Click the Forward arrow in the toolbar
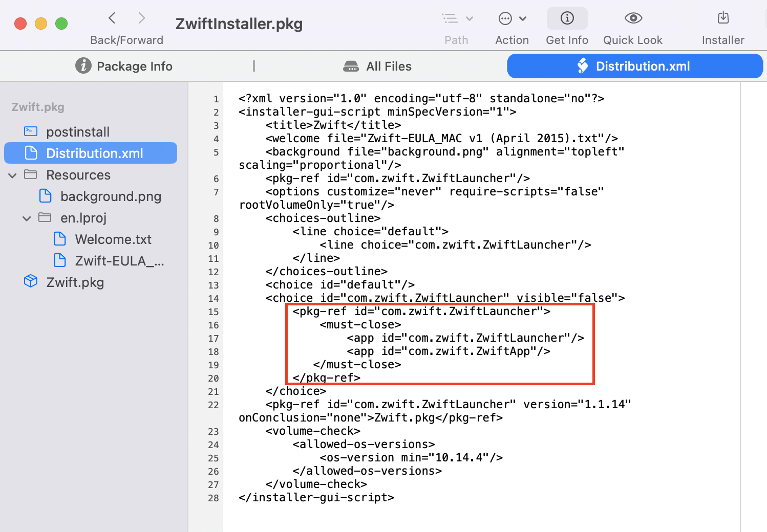767x532 pixels. coord(142,18)
